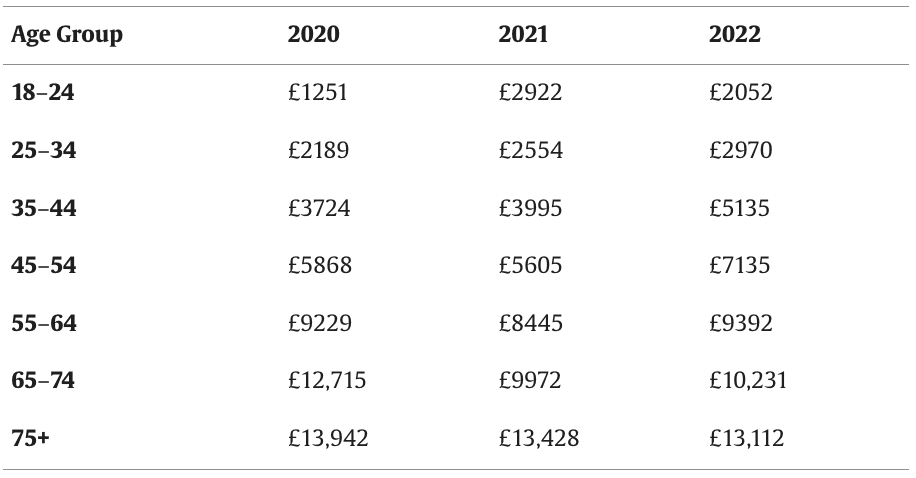Select the £13,428 value

(539, 438)
